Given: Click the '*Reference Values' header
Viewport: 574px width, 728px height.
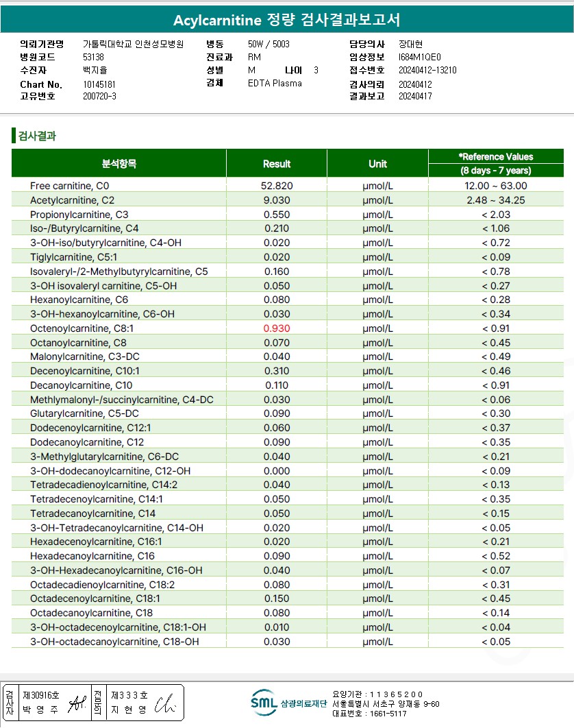Looking at the screenshot, I should click(496, 156).
